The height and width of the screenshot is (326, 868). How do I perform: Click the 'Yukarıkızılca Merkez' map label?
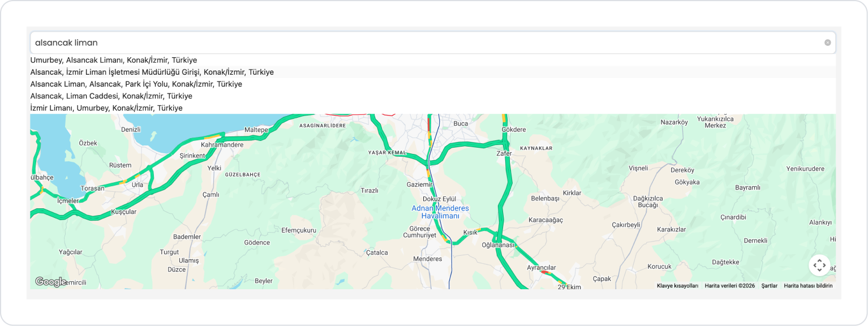(x=715, y=122)
